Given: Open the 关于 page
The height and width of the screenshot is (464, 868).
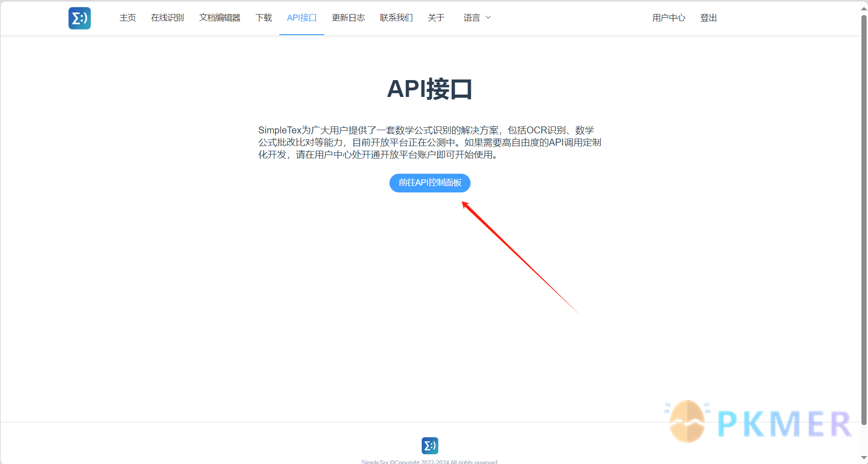Looking at the screenshot, I should (436, 18).
